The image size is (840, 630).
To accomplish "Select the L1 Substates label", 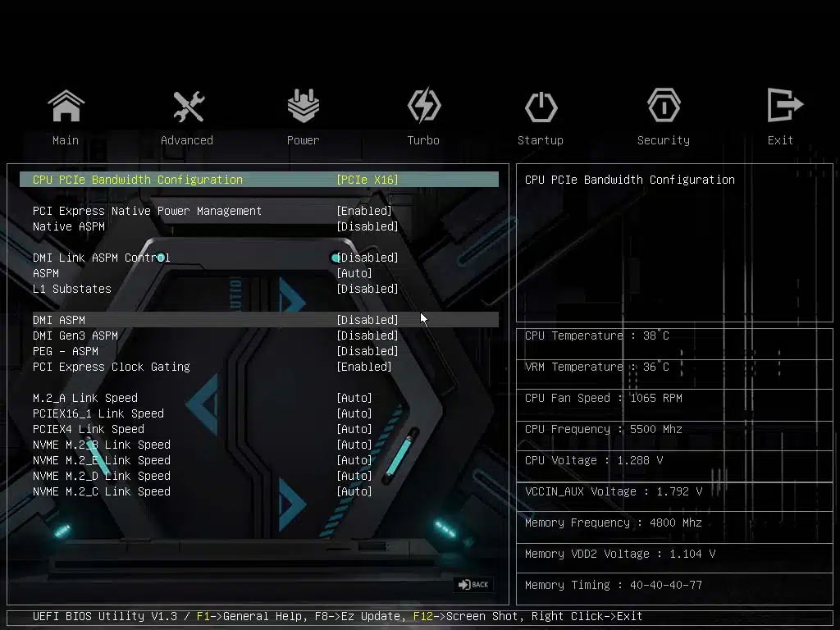I will click(x=72, y=289).
